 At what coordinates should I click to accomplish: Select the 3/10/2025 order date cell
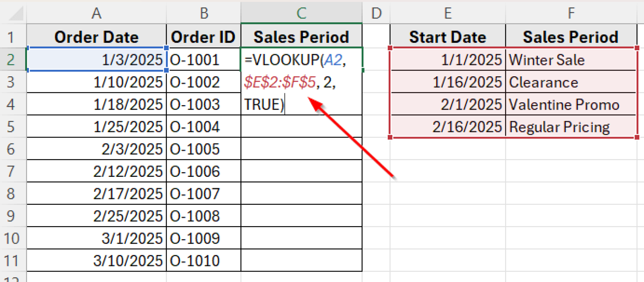(96, 261)
